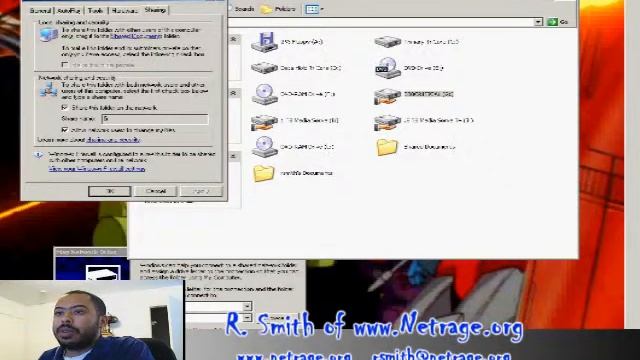Select the DVD-RAM Drive (F:) icon

pos(264,94)
